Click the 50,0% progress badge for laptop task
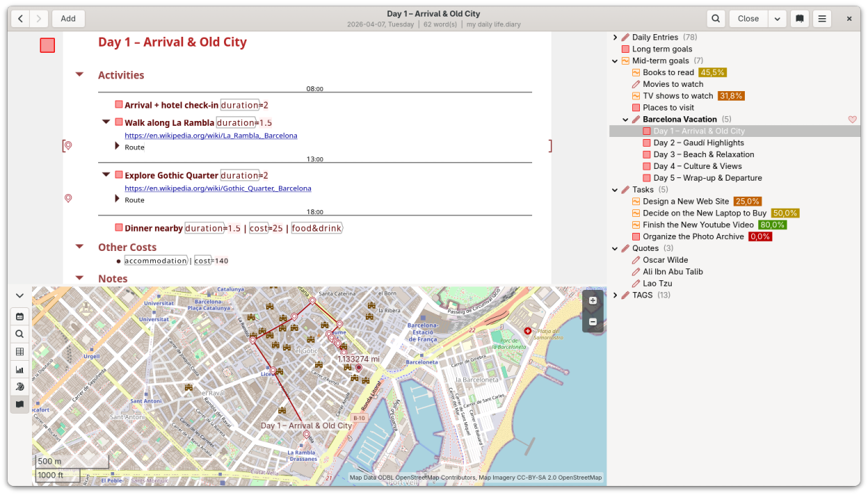 785,213
